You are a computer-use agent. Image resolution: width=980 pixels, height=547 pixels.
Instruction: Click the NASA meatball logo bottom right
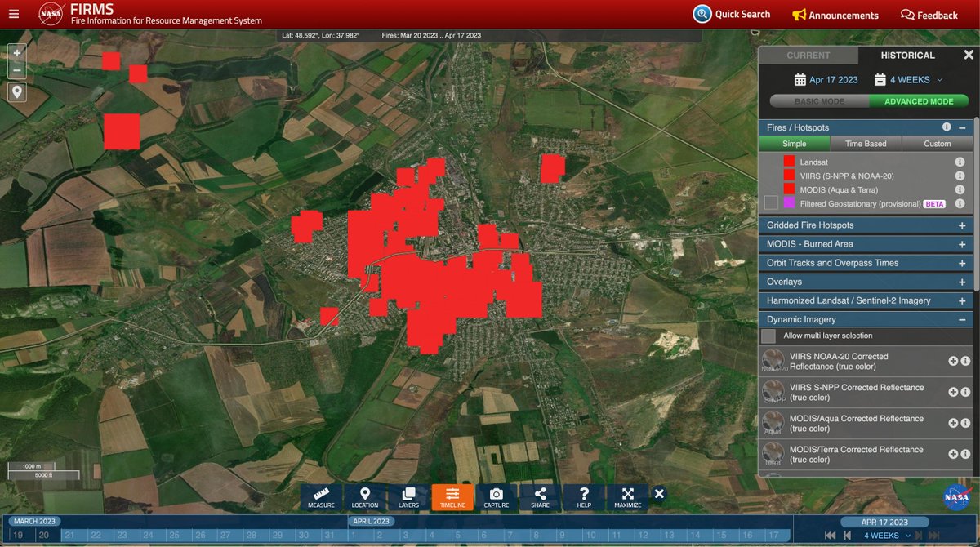(x=955, y=497)
